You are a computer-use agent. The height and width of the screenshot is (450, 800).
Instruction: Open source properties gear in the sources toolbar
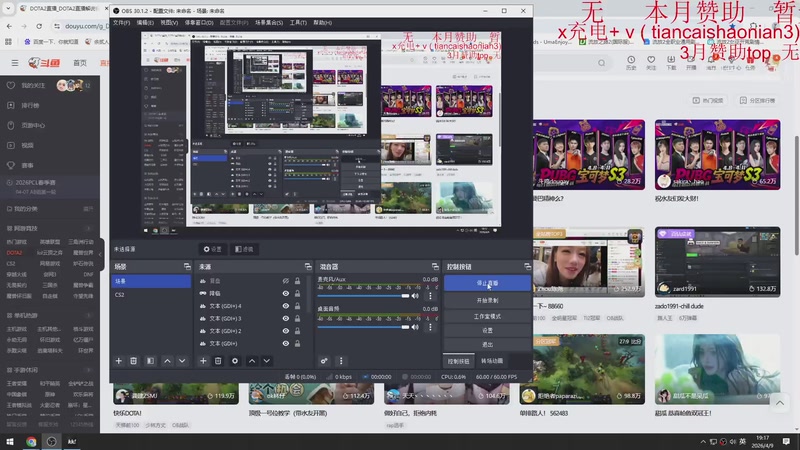235,361
